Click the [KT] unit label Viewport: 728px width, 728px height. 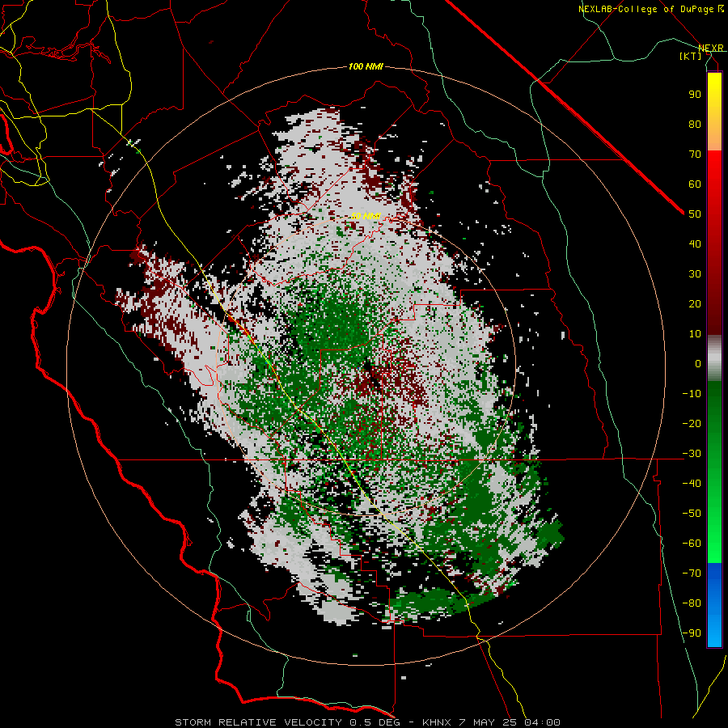tap(691, 56)
